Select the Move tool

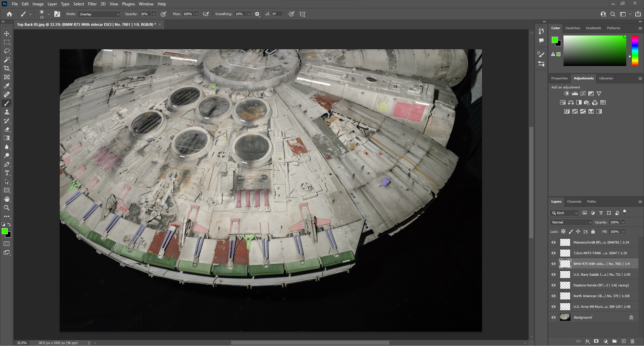(x=7, y=34)
